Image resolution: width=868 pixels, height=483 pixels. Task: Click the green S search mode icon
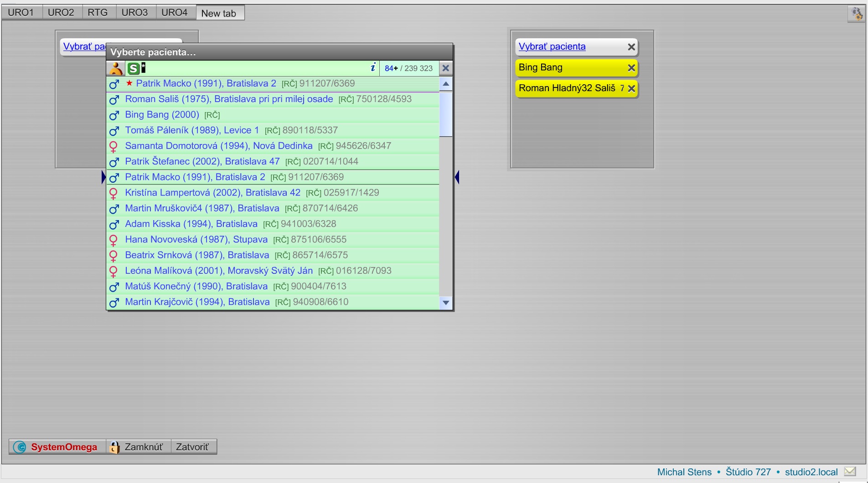(x=133, y=68)
